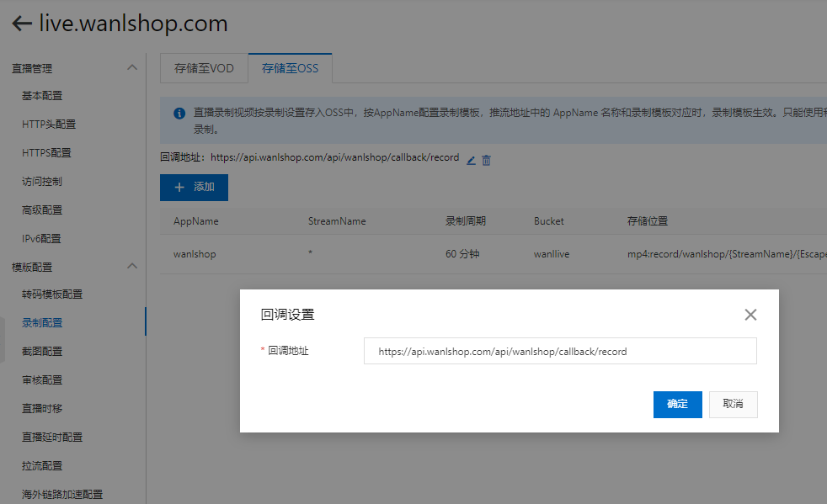Click the * StreamName cell
827x504 pixels.
tap(310, 253)
